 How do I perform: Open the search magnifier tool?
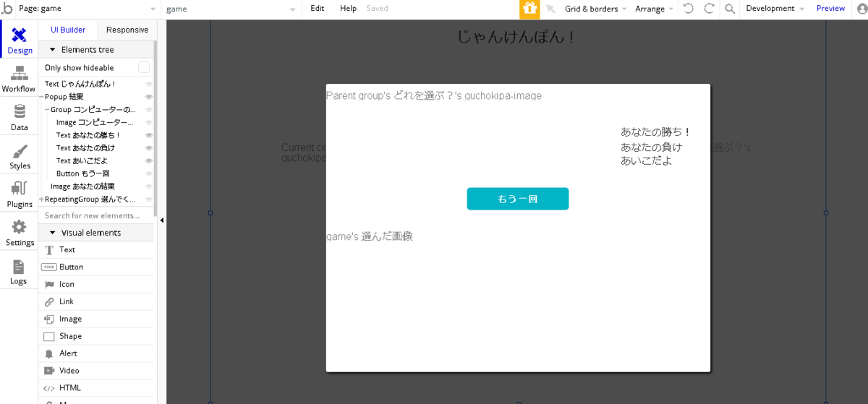(x=730, y=9)
